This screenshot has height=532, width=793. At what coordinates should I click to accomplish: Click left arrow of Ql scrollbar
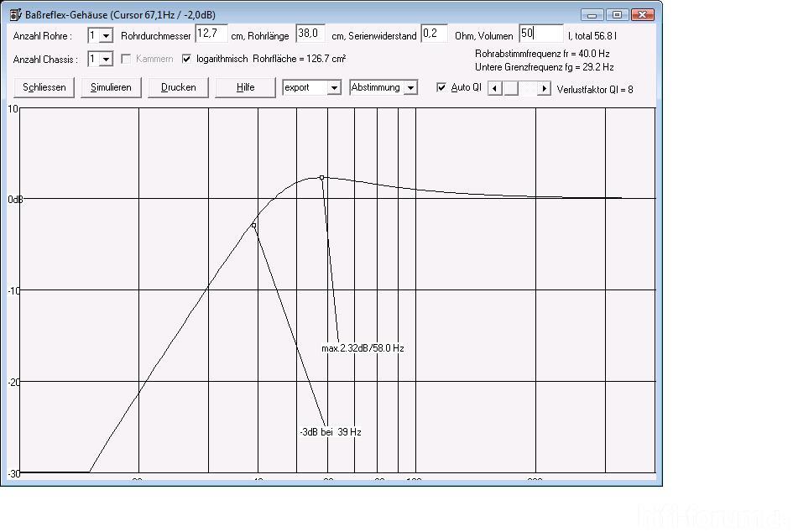(494, 88)
